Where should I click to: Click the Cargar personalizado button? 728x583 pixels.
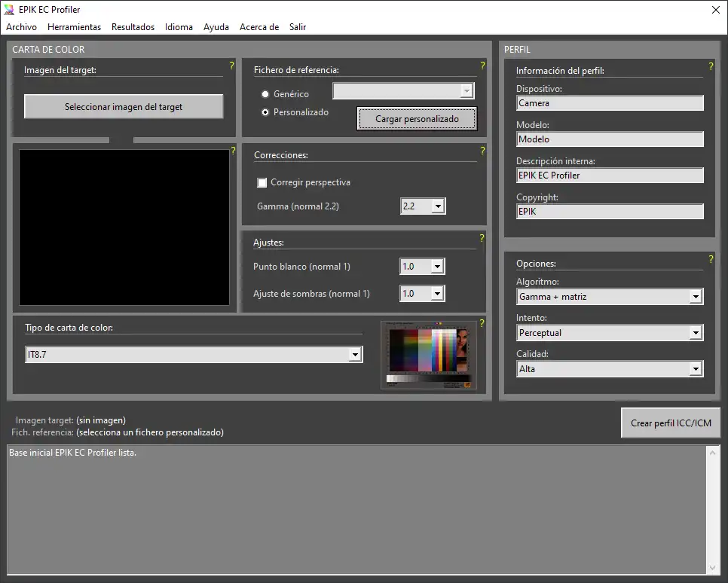[417, 119]
